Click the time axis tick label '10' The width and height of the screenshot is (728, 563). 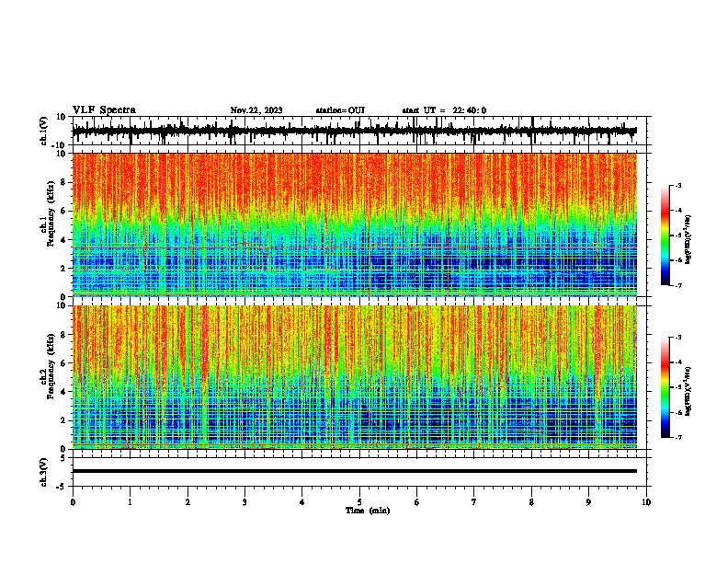pyautogui.click(x=646, y=502)
